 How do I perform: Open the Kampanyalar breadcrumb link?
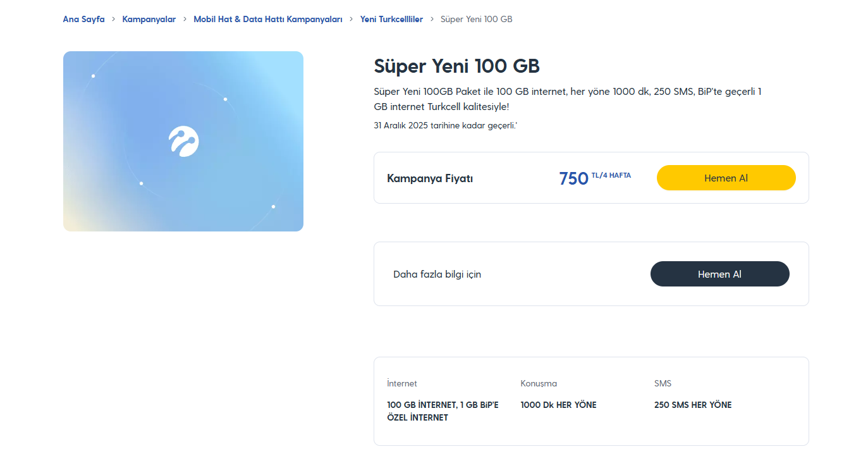pos(149,19)
